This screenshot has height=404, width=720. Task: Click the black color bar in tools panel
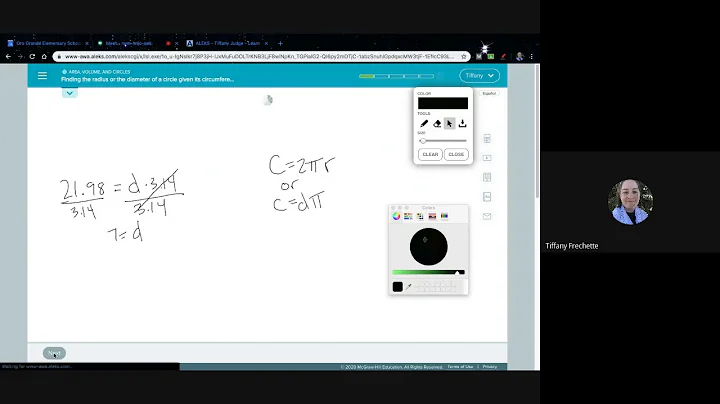coord(443,103)
